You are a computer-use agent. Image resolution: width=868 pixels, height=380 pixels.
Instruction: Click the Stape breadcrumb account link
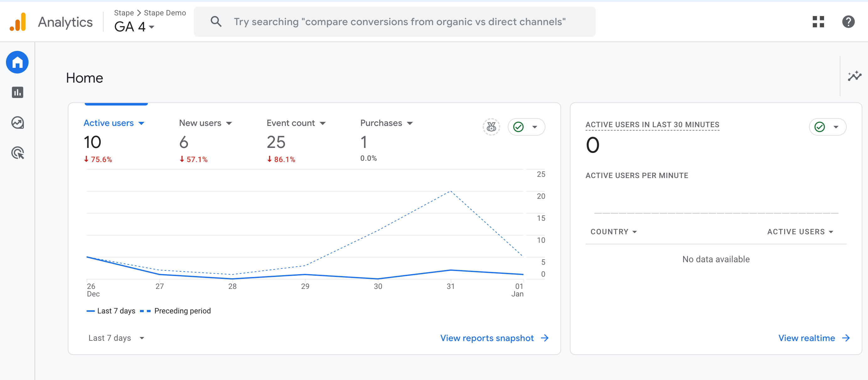[x=124, y=13]
